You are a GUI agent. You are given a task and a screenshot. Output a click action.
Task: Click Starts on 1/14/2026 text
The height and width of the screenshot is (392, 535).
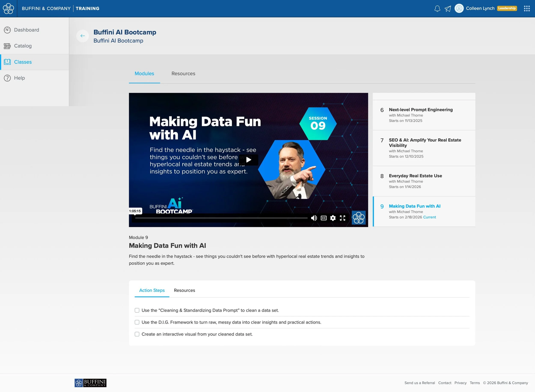click(405, 187)
